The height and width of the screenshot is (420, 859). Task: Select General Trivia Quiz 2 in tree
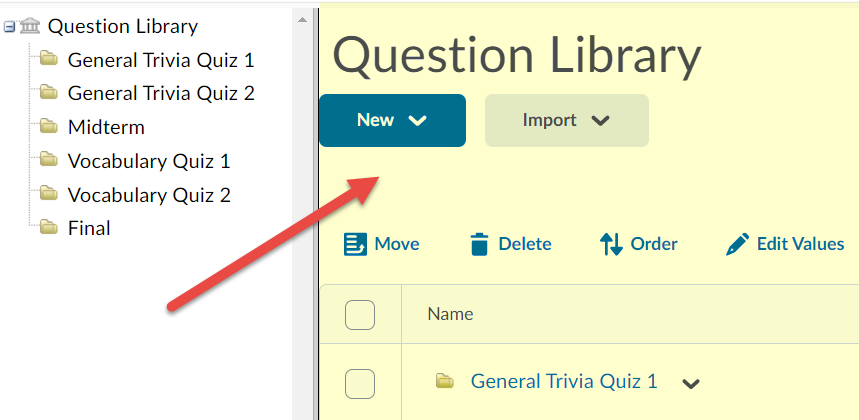(x=161, y=94)
